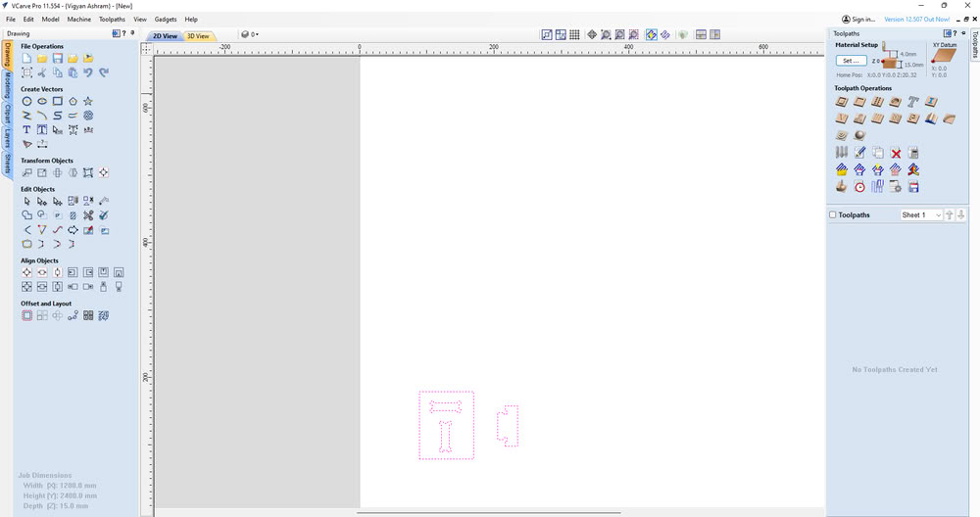Viewport: 980px width, 517px height.
Task: Pin the Toolpaths panel with pushpin
Action: 963,33
